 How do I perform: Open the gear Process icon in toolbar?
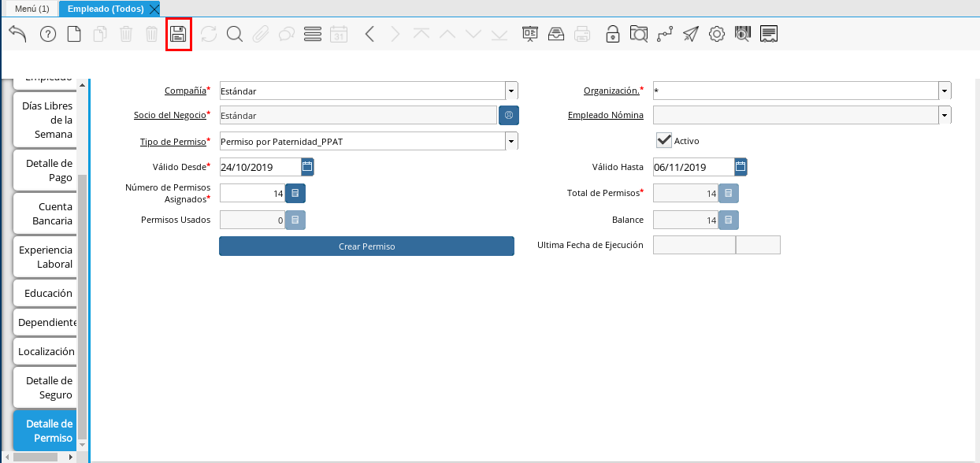[x=717, y=34]
